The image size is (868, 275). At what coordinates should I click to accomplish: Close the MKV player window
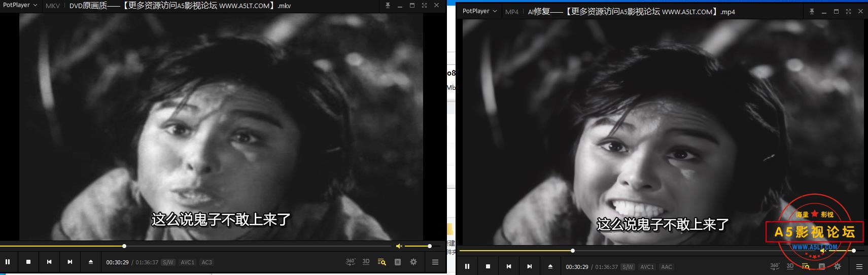(437, 5)
